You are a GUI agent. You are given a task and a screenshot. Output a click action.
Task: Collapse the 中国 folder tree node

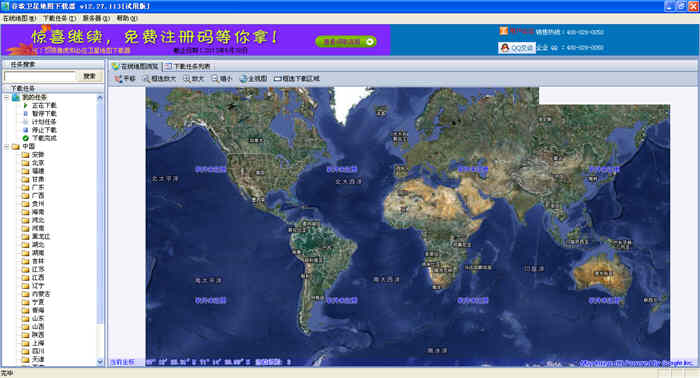[7, 146]
